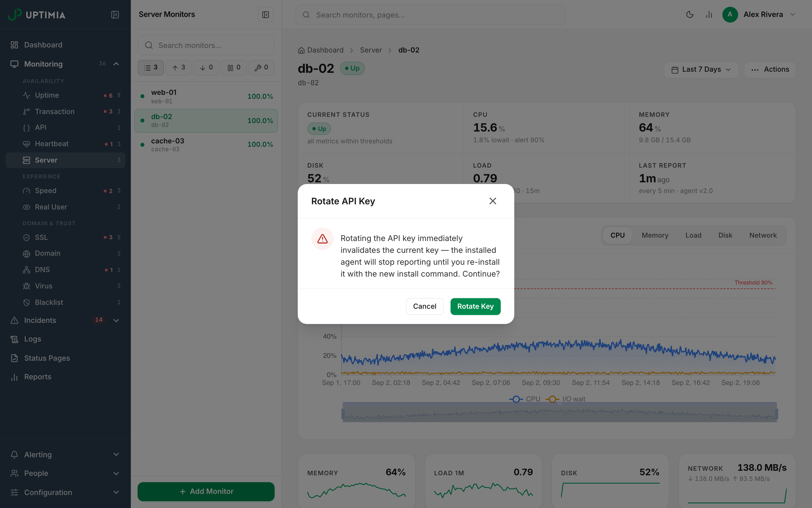Open the stats bar chart icon

(709, 14)
